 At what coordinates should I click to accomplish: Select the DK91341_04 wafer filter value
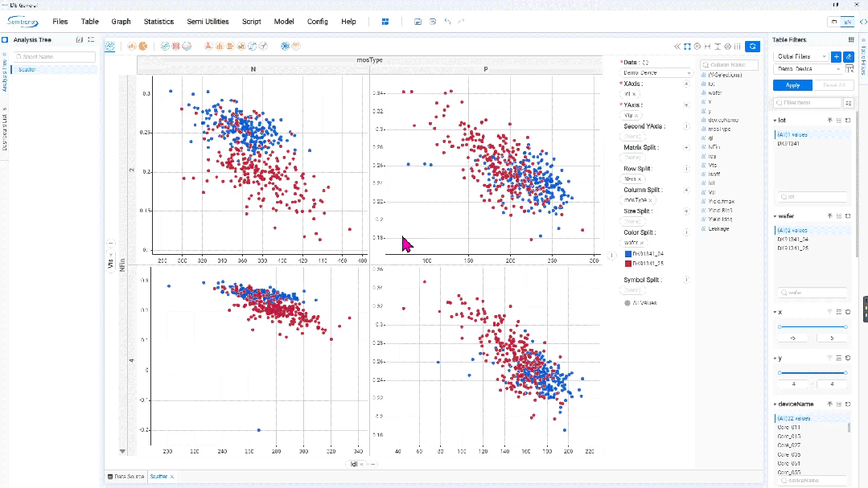[792, 240]
